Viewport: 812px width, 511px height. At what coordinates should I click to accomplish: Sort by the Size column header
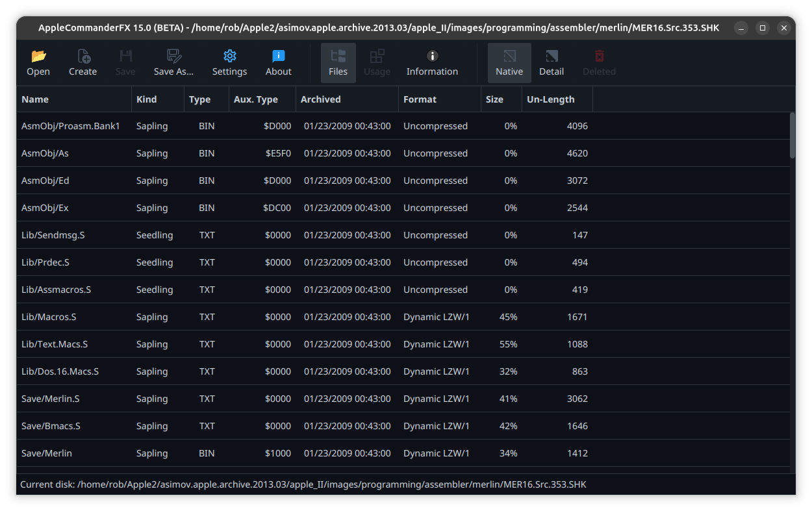click(x=501, y=99)
